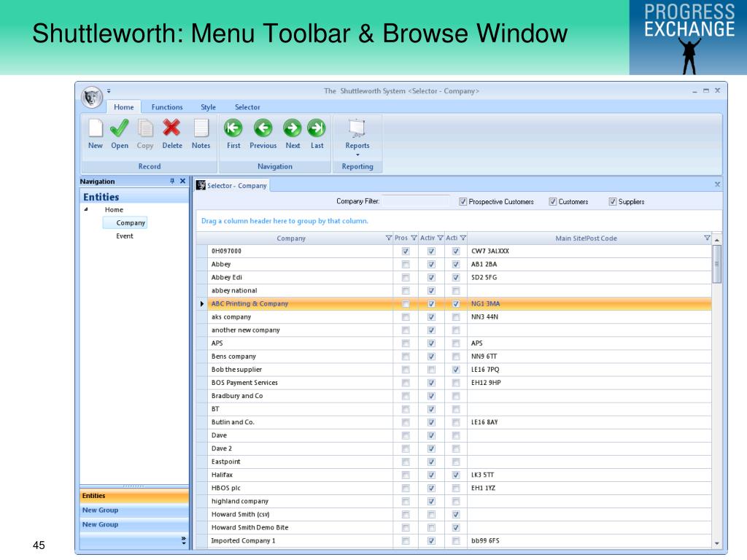
Task: Go to Last record arrow icon
Action: (317, 129)
